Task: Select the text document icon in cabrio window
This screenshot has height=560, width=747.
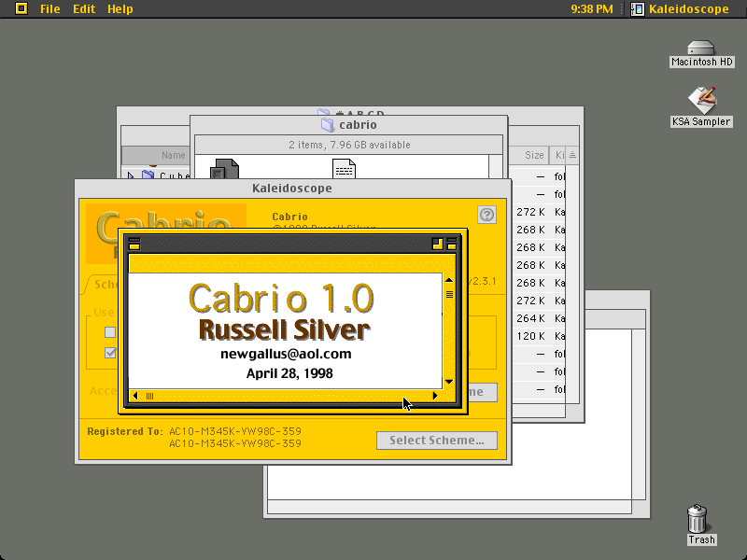Action: (344, 169)
